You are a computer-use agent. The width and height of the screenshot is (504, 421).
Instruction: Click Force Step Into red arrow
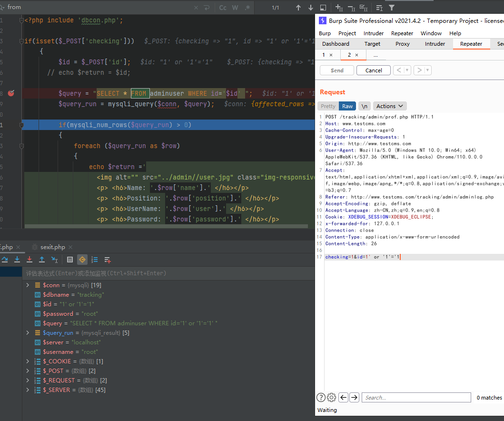coord(29,260)
